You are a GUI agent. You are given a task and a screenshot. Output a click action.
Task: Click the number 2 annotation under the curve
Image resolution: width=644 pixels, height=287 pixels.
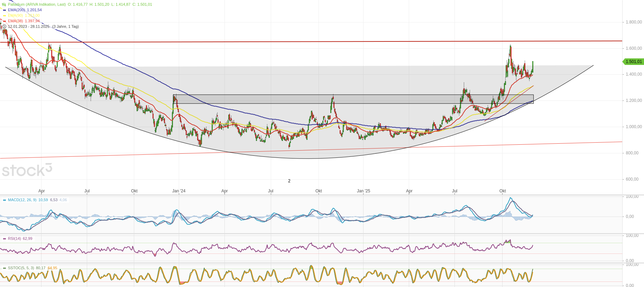pyautogui.click(x=289, y=181)
